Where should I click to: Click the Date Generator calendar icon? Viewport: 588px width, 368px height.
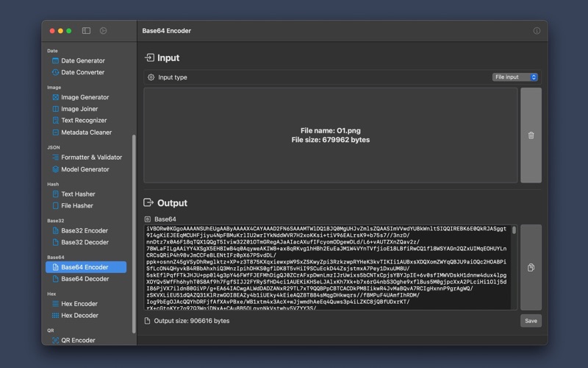(x=56, y=60)
